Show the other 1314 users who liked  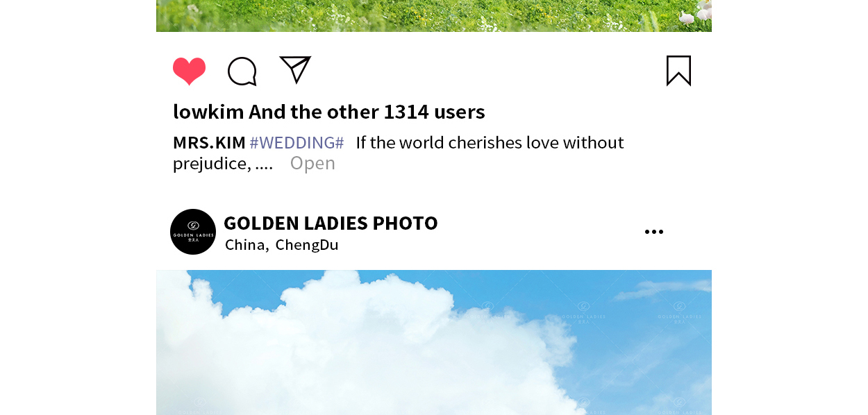pos(394,112)
